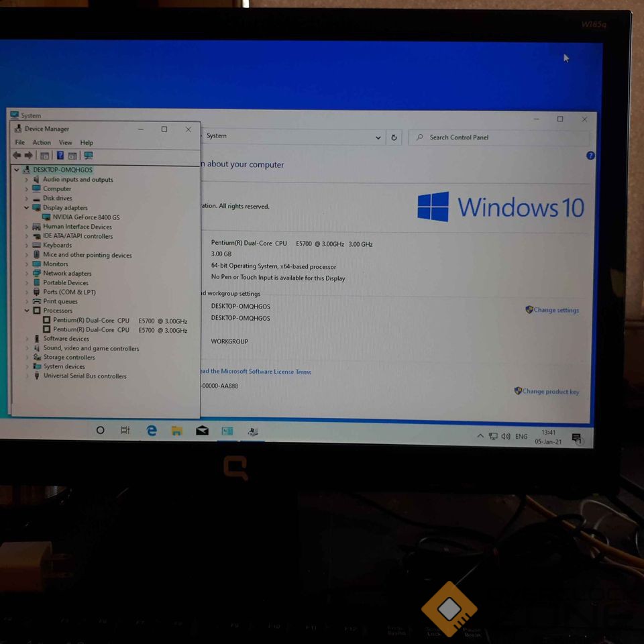This screenshot has height=644, width=644.
Task: Collapse the DESKTOP-OMQHGOS root node
Action: tap(16, 170)
